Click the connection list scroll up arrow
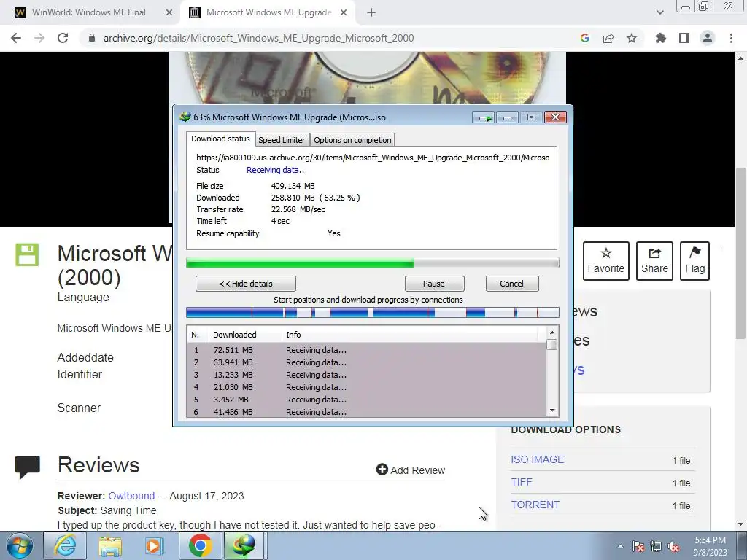747x560 pixels. pyautogui.click(x=552, y=332)
